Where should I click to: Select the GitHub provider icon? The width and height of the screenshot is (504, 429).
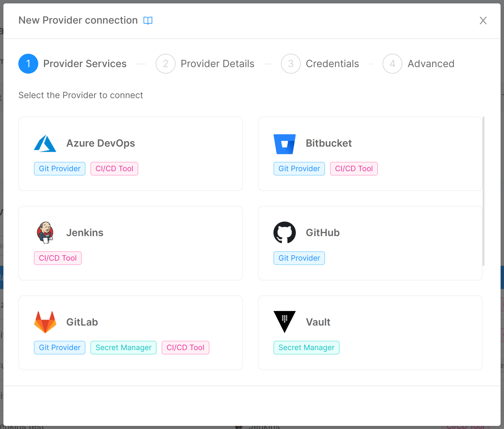click(x=285, y=233)
